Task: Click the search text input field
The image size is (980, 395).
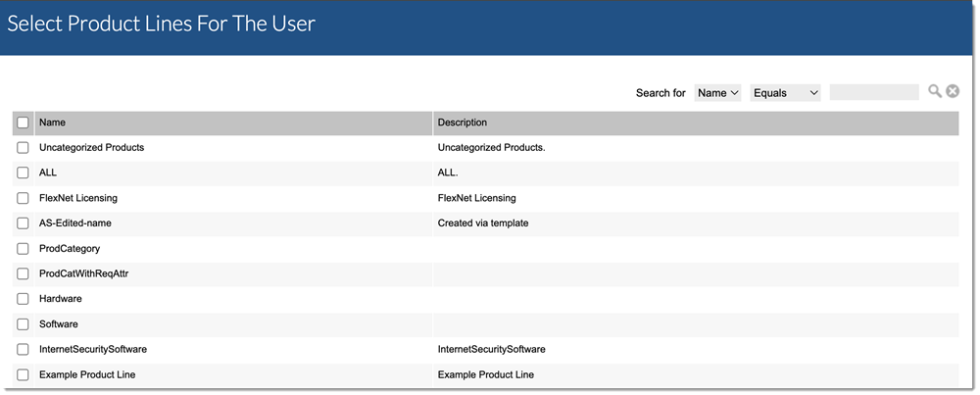Action: coord(873,93)
